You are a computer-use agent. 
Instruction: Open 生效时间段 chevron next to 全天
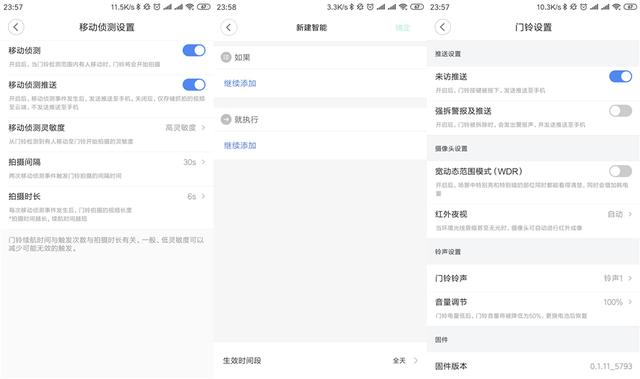[416, 361]
